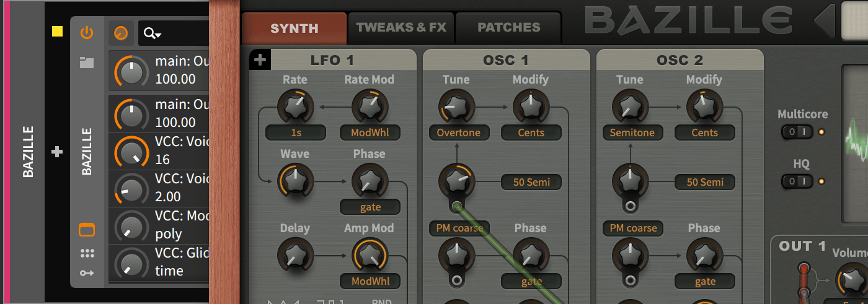Click the yellow square device indicator
The width and height of the screenshot is (868, 304).
click(57, 32)
